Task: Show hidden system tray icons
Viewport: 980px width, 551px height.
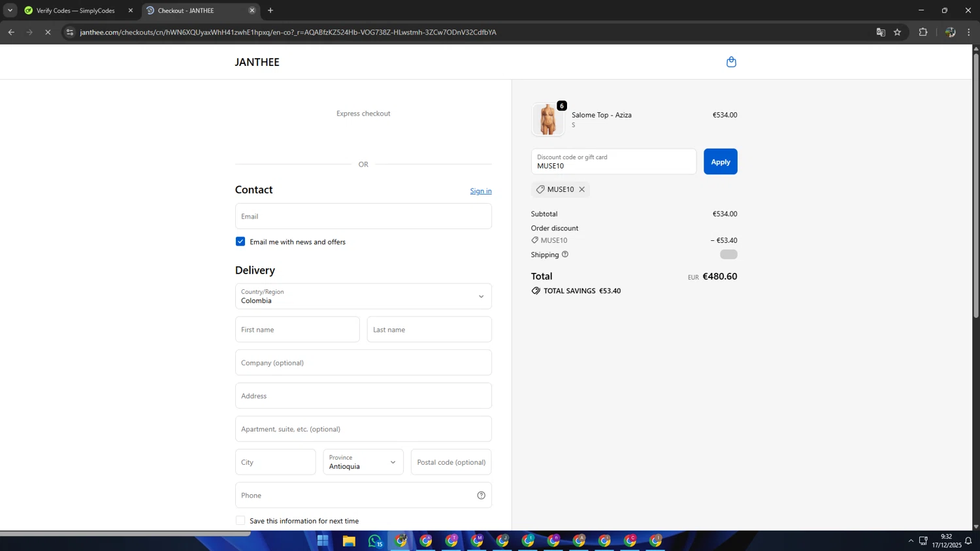Action: (x=911, y=541)
